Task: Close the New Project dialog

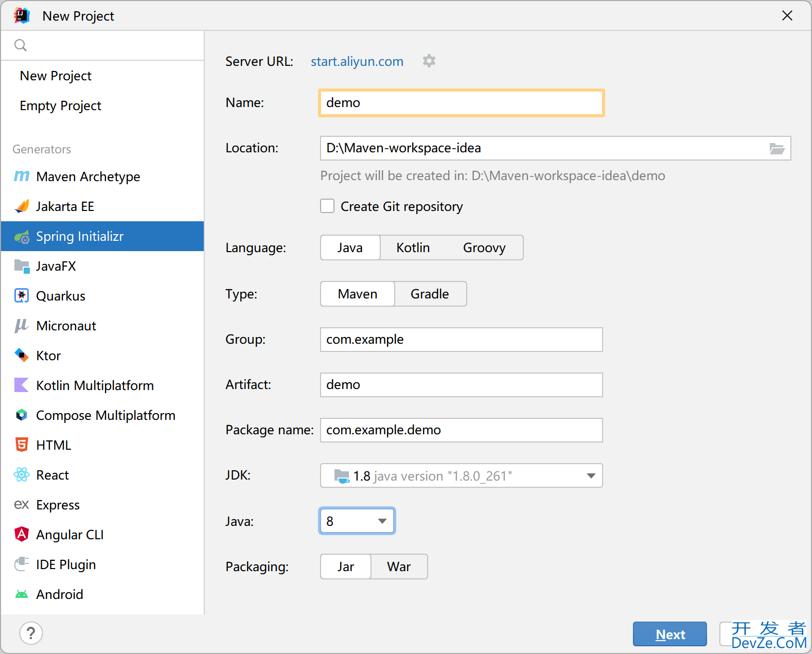Action: tap(787, 16)
